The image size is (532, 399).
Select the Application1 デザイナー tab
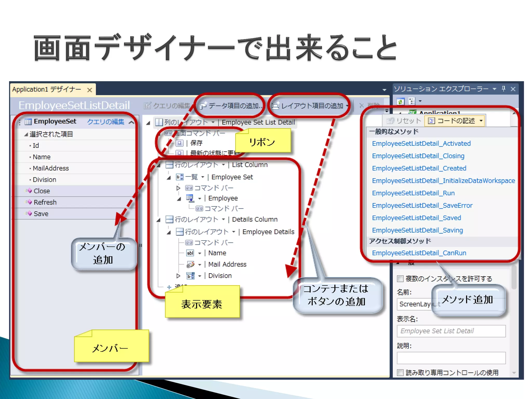point(47,90)
